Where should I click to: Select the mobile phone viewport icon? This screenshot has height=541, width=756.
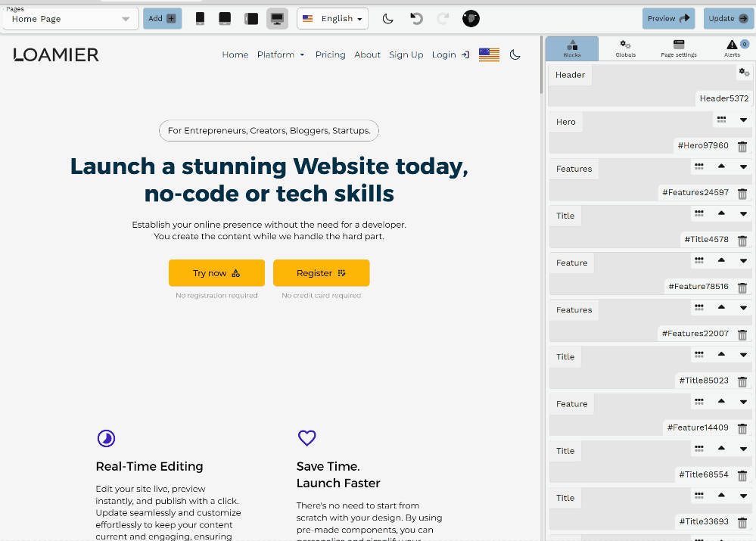click(x=200, y=19)
